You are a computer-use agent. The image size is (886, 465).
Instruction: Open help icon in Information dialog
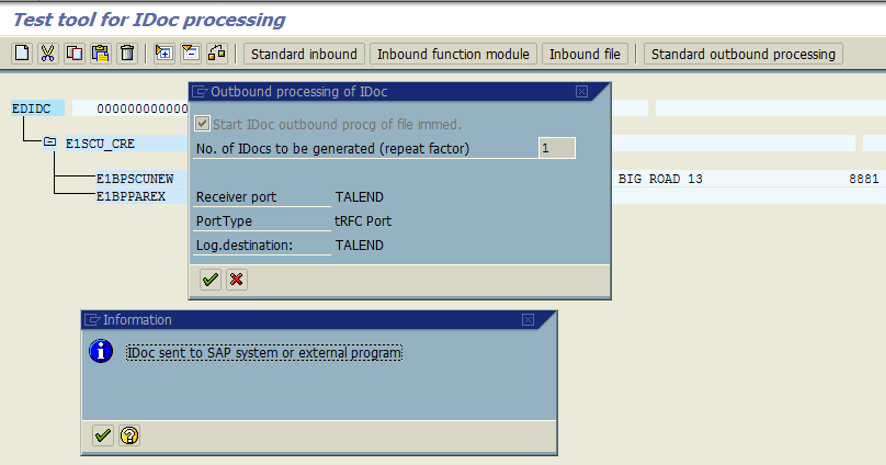click(129, 435)
